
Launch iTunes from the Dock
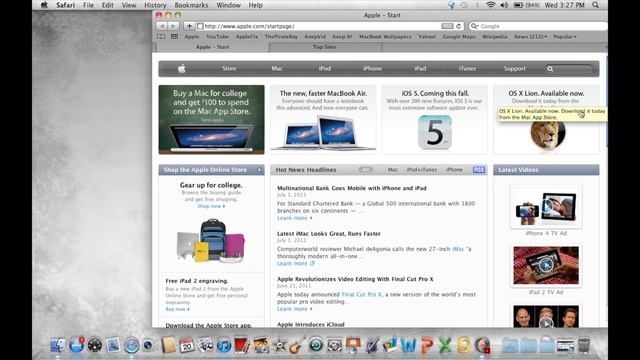(x=224, y=345)
